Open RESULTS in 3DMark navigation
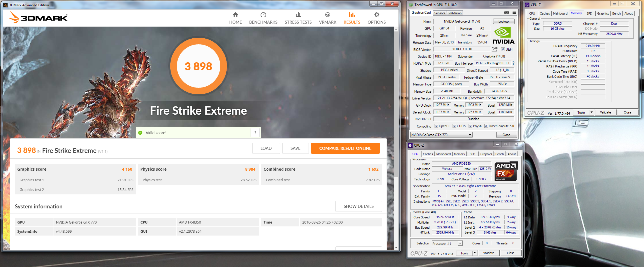This screenshot has width=644, height=267. (352, 18)
